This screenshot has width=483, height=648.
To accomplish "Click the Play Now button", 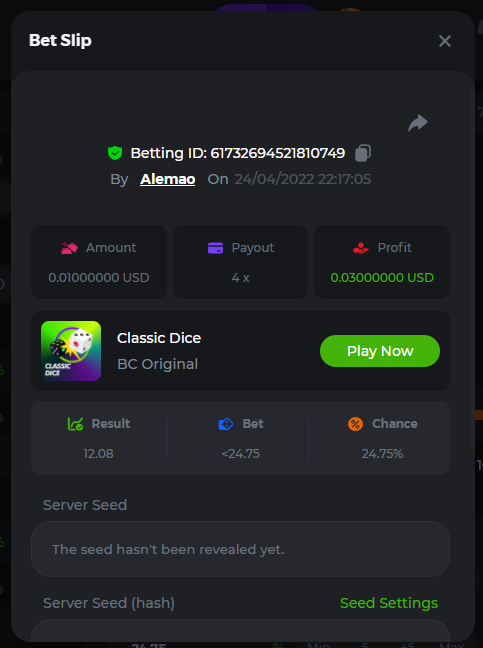I will (380, 351).
